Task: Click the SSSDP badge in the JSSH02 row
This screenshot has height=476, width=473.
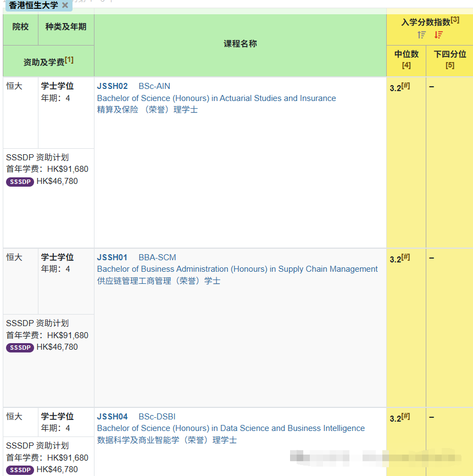Action: click(20, 182)
